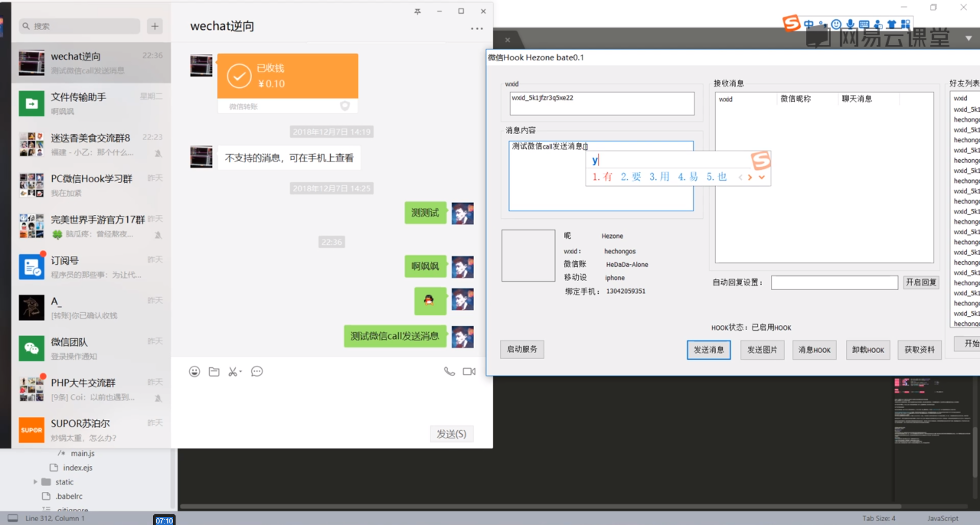
Task: Open the wechat逆向 conversation
Action: pos(91,63)
